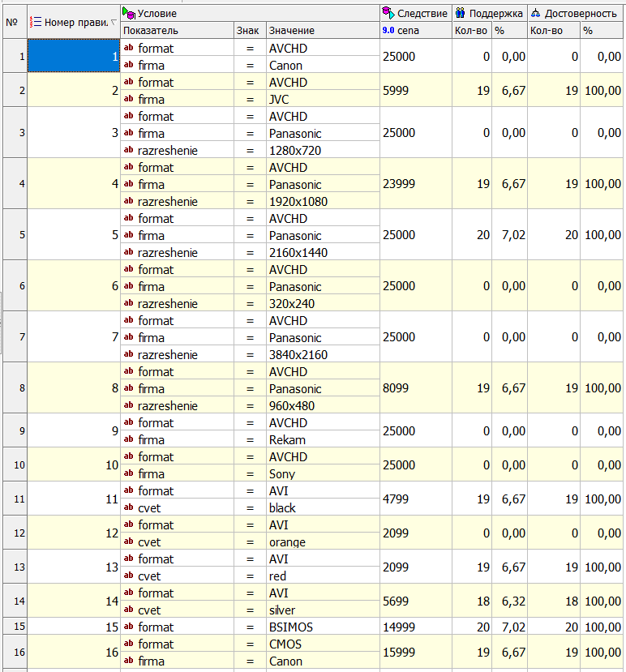Select the 23999 consequence cell
Screen dimensions: 626x672
[x=415, y=184]
